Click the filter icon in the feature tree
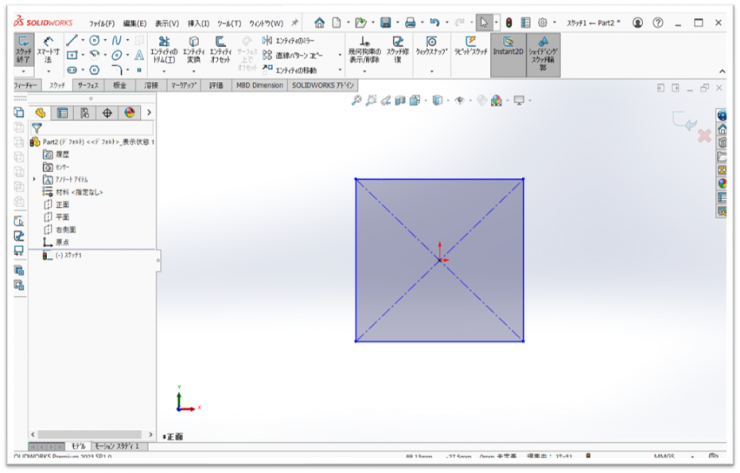Image resolution: width=740 pixels, height=473 pixels. (x=37, y=128)
